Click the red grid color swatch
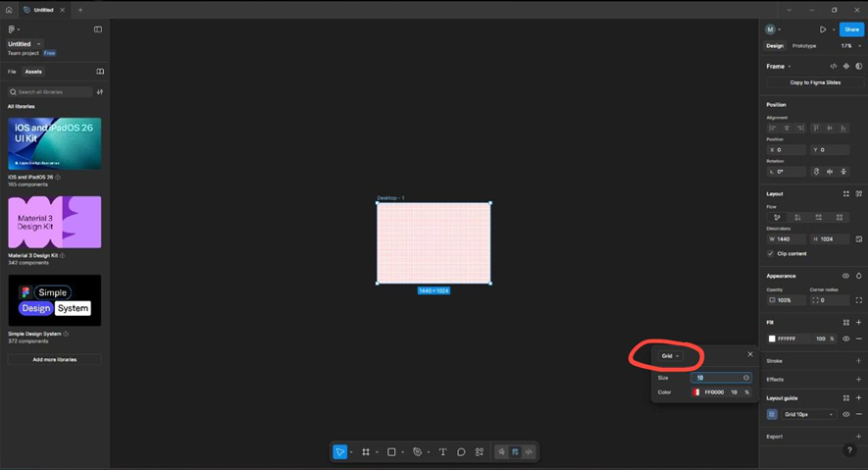 point(696,392)
